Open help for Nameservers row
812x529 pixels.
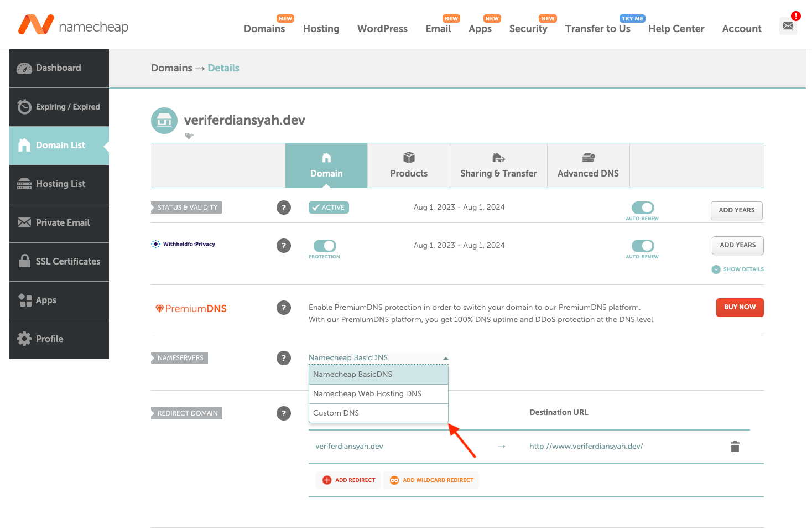[284, 358]
